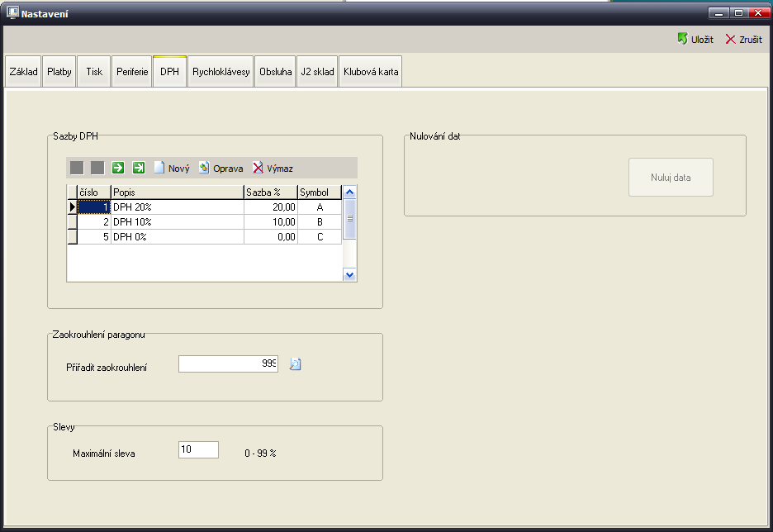Click the Sazba % column header
Image resolution: width=773 pixels, height=532 pixels.
tap(271, 192)
